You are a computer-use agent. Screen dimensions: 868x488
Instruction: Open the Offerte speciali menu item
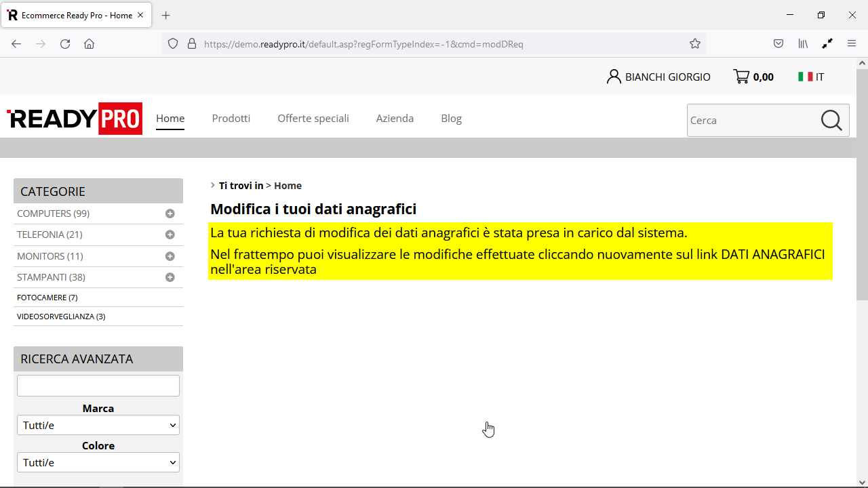[x=313, y=118]
